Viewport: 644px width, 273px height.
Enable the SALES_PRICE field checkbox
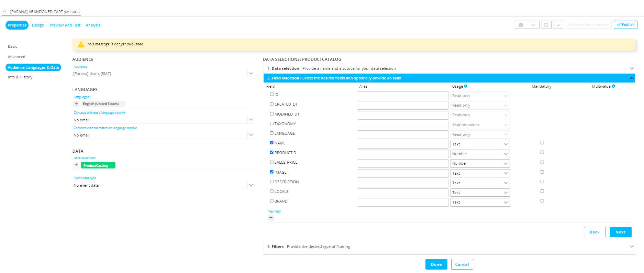[x=272, y=162]
